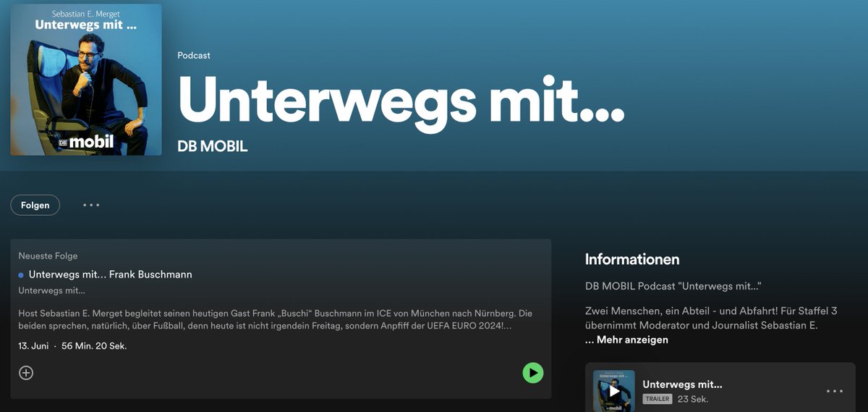Add Frank Buschmann episode to library
The width and height of the screenshot is (868, 412).
(26, 373)
